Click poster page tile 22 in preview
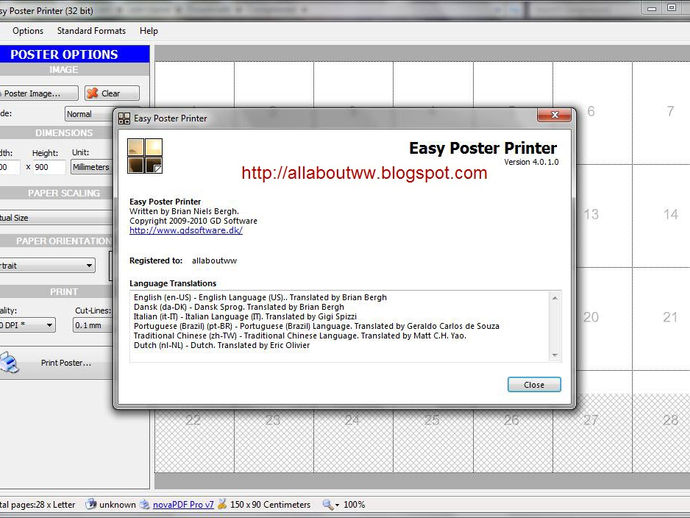The height and width of the screenshot is (518, 690). [194, 440]
